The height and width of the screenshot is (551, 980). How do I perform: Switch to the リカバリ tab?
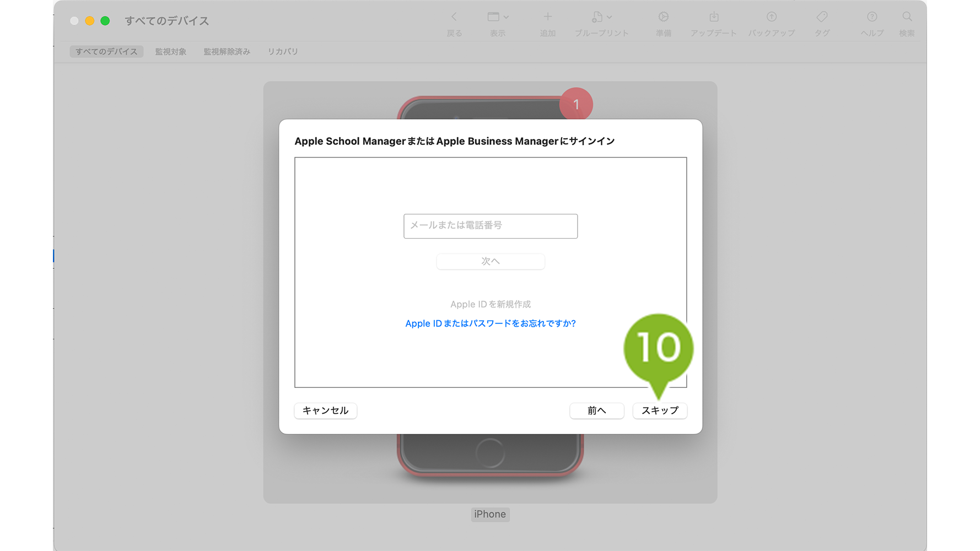pos(283,51)
